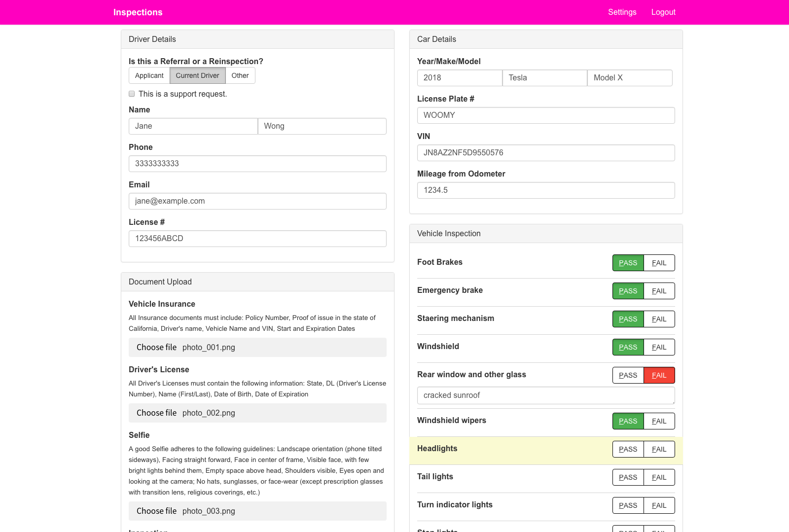This screenshot has height=532, width=789.
Task: Mark Tail lights as FAIL
Action: coord(659,477)
